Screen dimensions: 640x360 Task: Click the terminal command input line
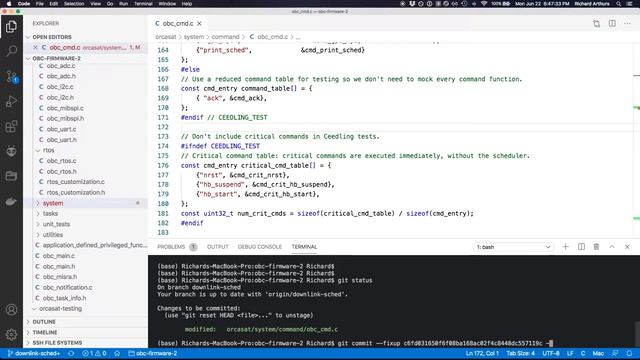[355, 343]
